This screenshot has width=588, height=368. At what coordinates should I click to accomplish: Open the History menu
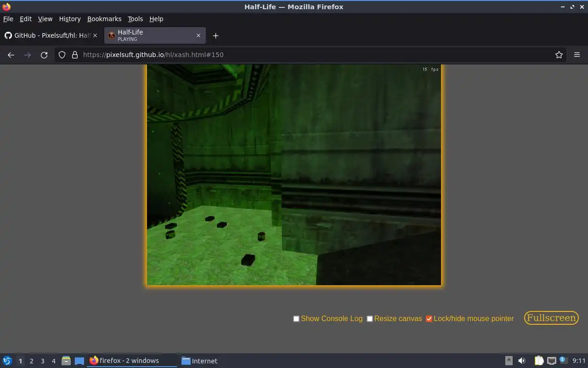coord(70,19)
